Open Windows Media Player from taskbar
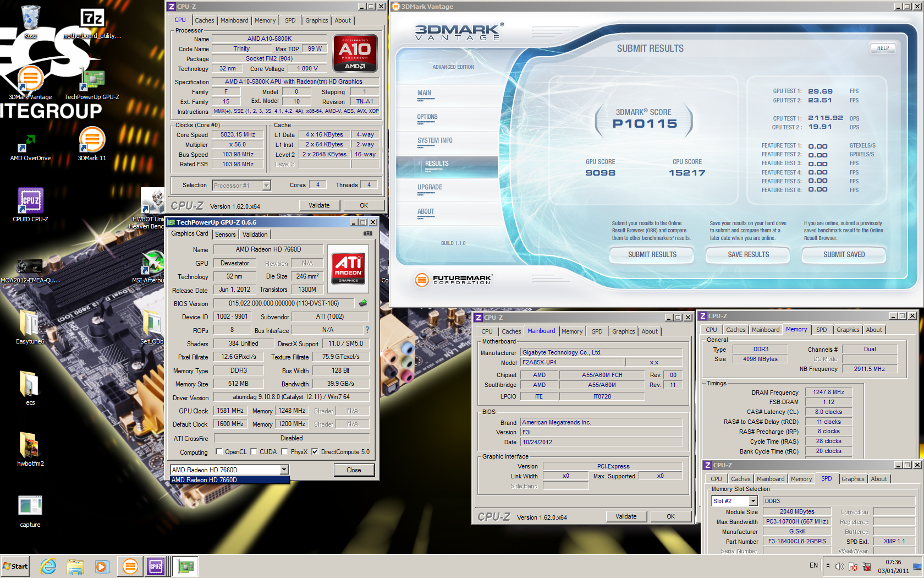The height and width of the screenshot is (578, 924). (x=102, y=566)
